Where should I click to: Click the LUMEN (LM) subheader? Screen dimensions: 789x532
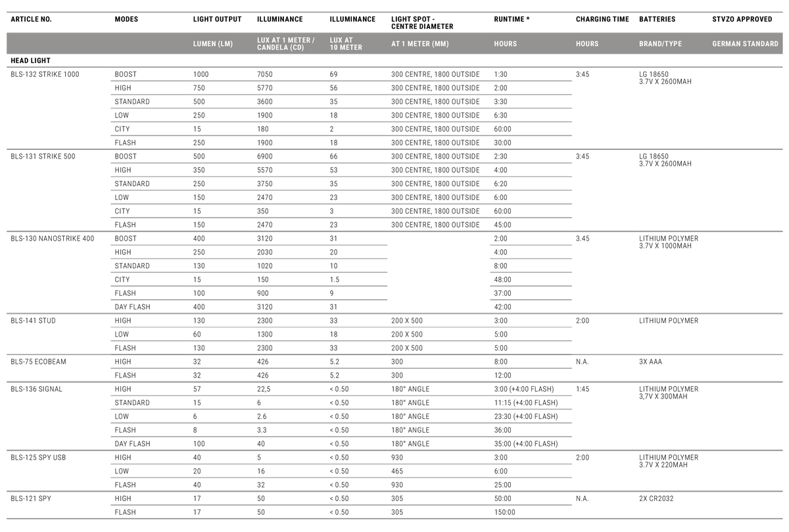click(213, 44)
